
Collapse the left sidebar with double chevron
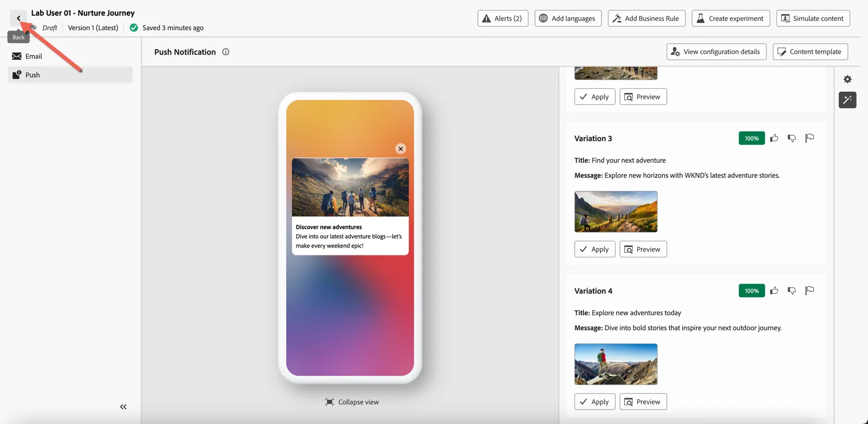tap(123, 407)
